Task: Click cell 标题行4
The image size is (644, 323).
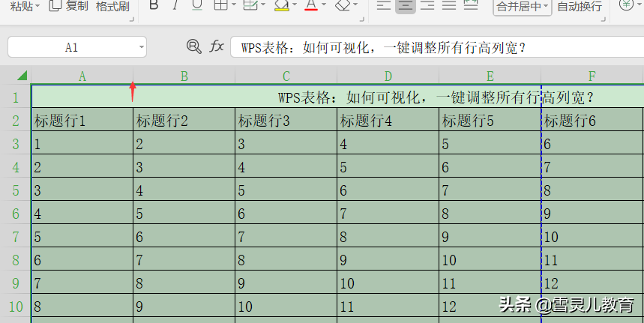Action: (x=388, y=120)
